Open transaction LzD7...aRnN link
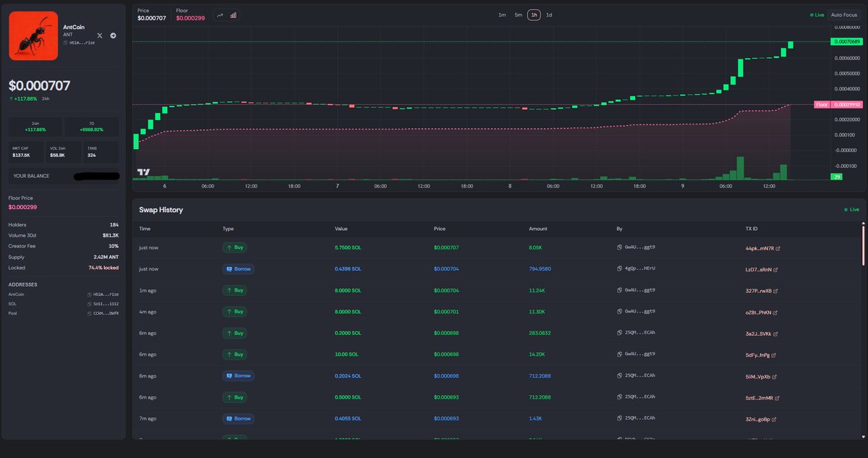This screenshot has width=868, height=458. coord(775,269)
